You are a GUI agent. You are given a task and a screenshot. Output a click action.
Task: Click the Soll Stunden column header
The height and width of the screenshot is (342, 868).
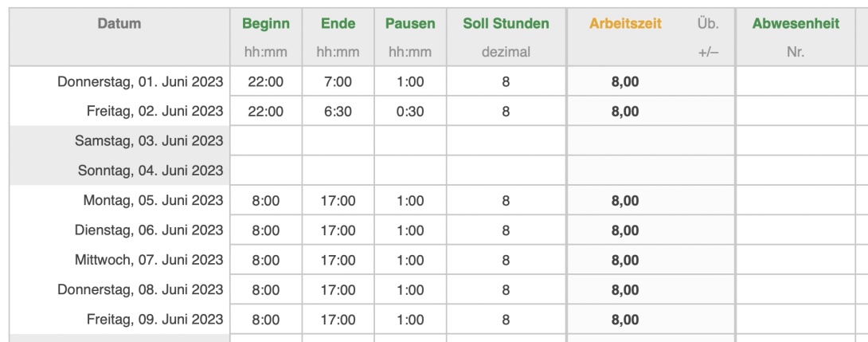(x=506, y=24)
